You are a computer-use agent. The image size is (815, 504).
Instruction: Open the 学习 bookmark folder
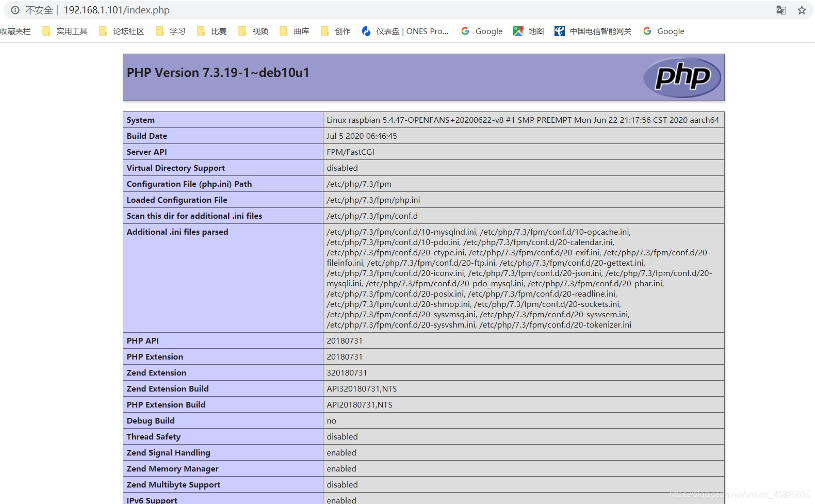tap(171, 31)
